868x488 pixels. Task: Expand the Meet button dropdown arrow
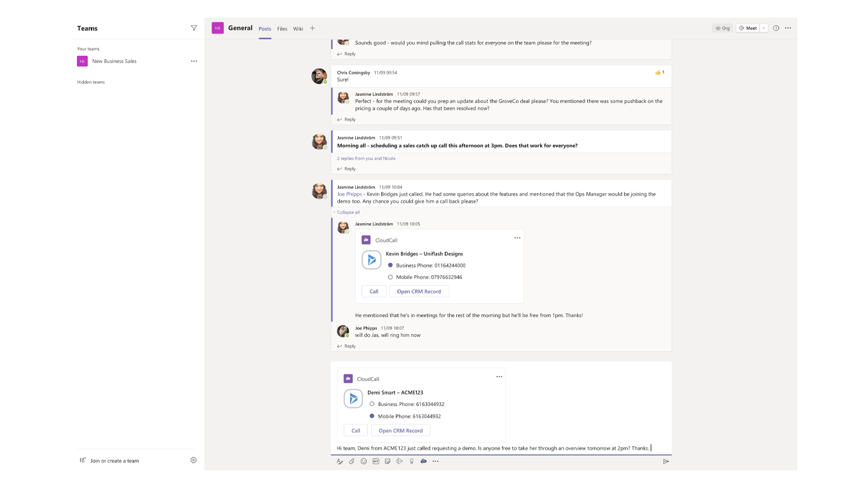[x=764, y=28]
